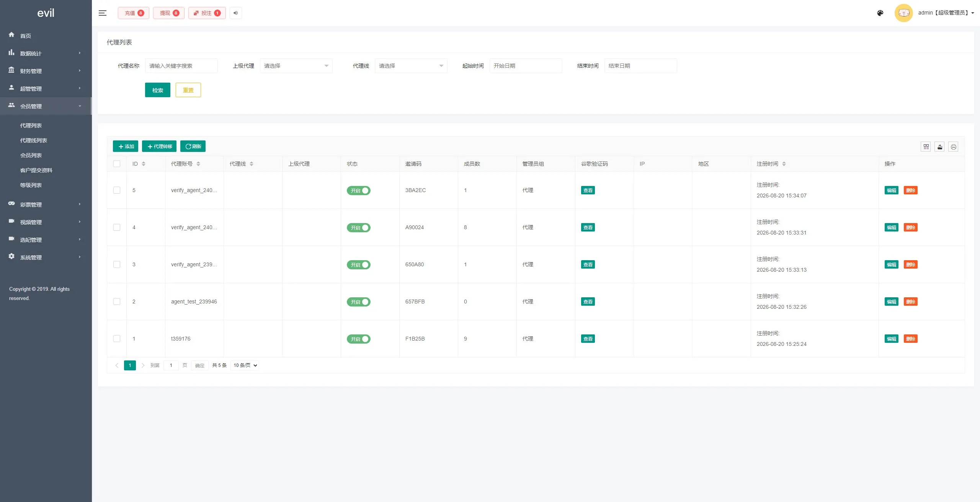Check the select-all header checkbox
This screenshot has width=980, height=502.
point(117,164)
